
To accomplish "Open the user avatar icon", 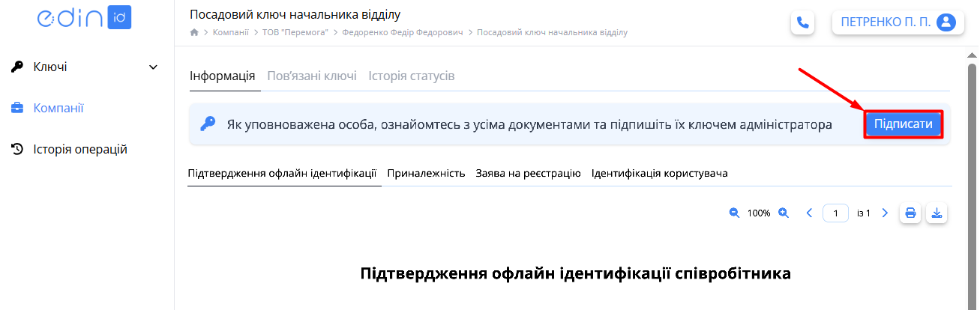I will tap(946, 22).
